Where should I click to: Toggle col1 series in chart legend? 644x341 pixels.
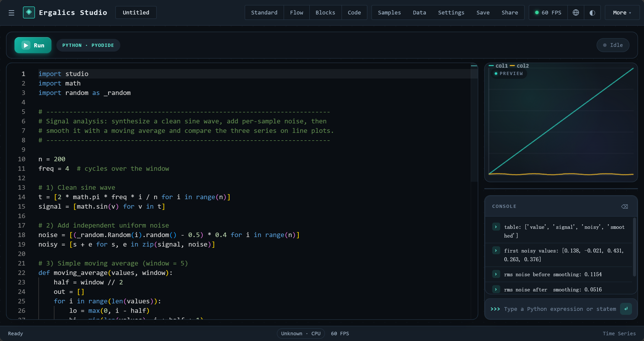click(498, 66)
